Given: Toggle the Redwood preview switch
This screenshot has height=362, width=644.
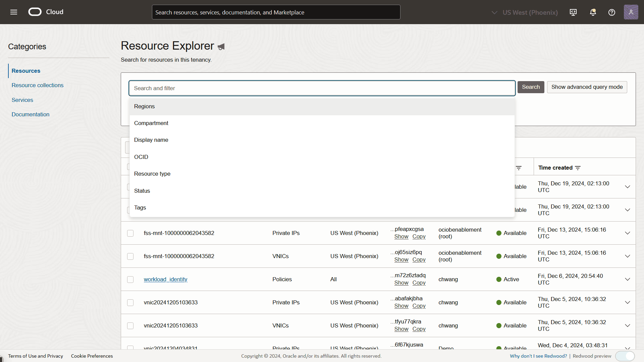Looking at the screenshot, I should pyautogui.click(x=625, y=356).
